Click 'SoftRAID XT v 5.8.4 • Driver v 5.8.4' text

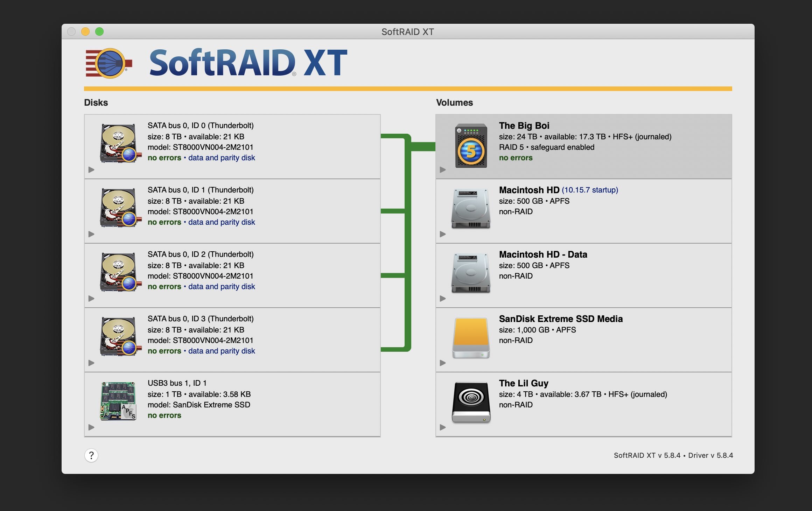pyautogui.click(x=673, y=455)
